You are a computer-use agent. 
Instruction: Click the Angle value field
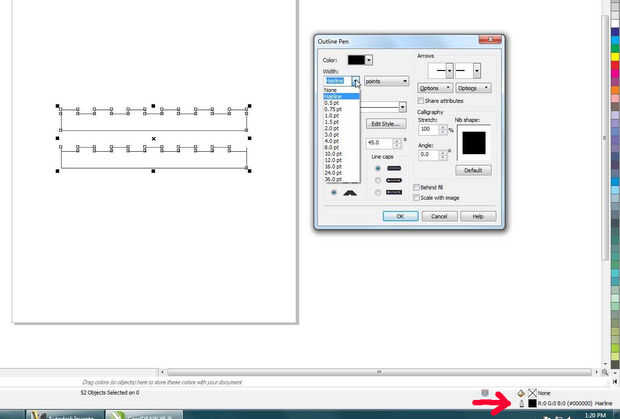point(429,155)
